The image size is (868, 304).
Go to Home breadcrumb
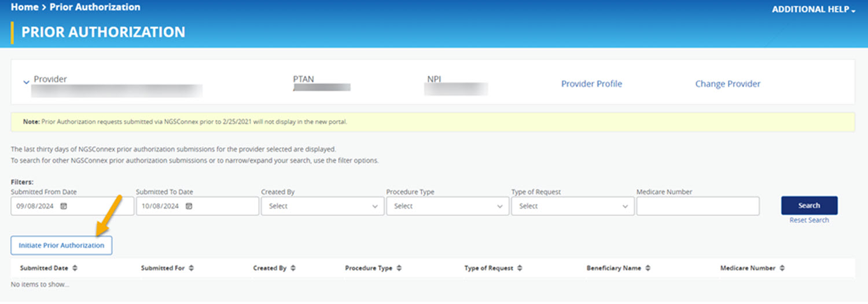24,8
